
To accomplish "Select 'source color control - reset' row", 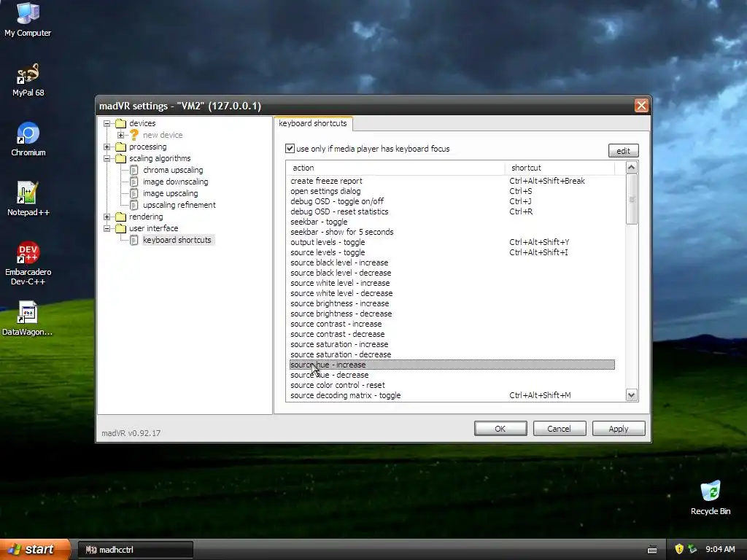I will [x=452, y=385].
